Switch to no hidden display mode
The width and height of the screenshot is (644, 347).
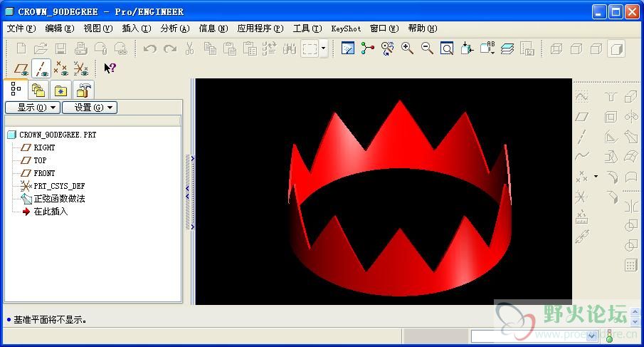tap(596, 49)
